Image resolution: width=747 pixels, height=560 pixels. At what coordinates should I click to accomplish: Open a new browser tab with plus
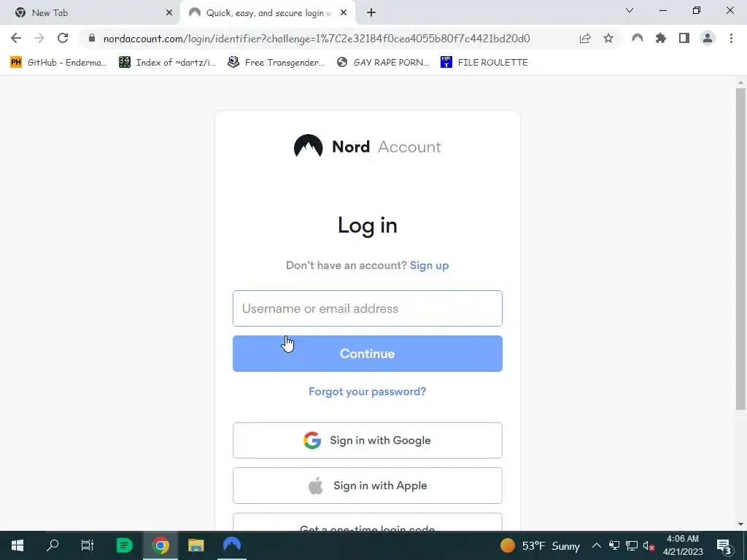pos(371,13)
